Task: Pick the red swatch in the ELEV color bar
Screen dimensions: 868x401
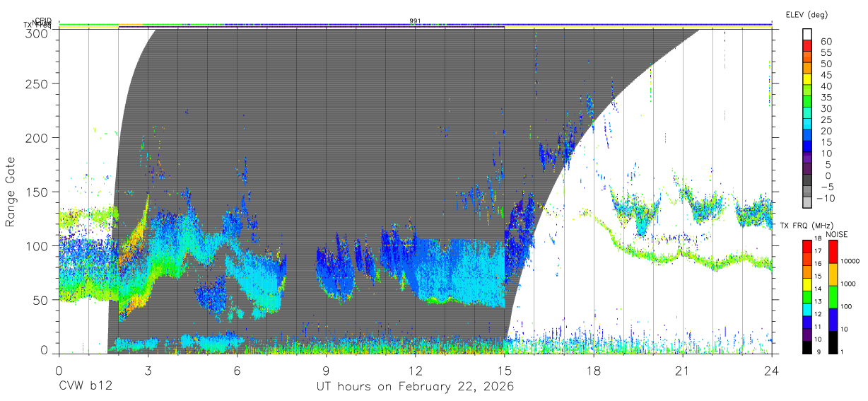Action: pos(808,45)
